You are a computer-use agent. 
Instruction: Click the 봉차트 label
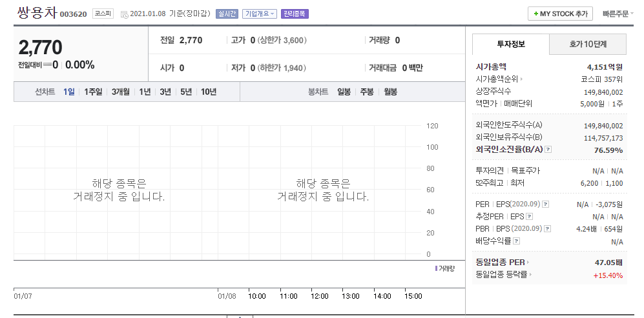(318, 92)
